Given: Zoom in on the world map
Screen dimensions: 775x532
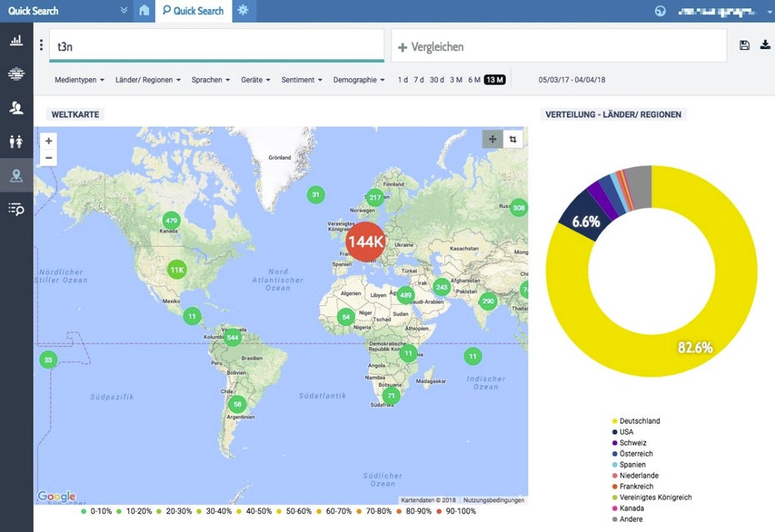Looking at the screenshot, I should [x=48, y=141].
